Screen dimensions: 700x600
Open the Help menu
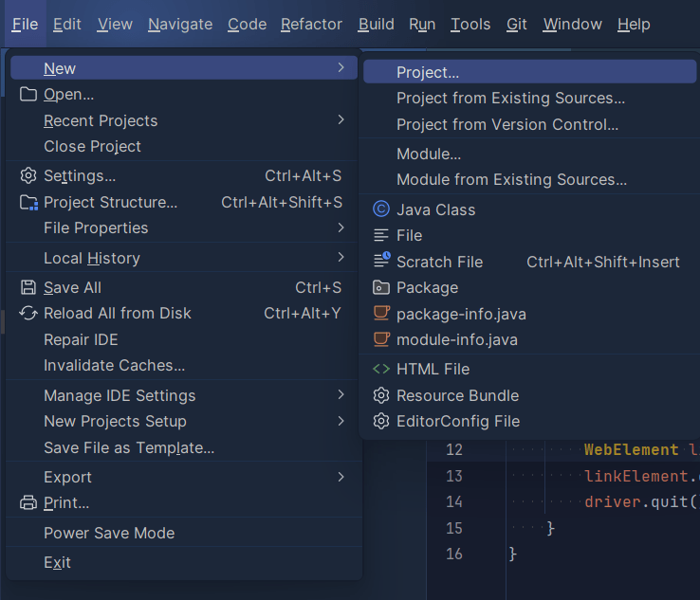(634, 24)
